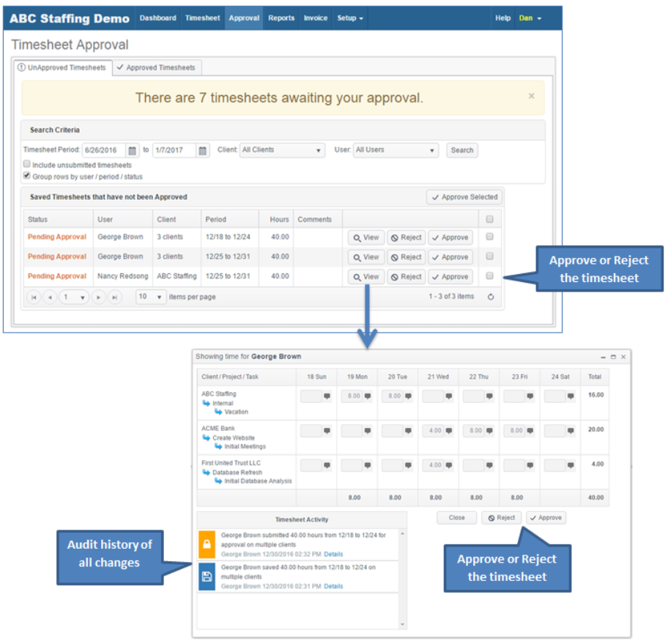Open Details link for saved activity

pos(333,586)
